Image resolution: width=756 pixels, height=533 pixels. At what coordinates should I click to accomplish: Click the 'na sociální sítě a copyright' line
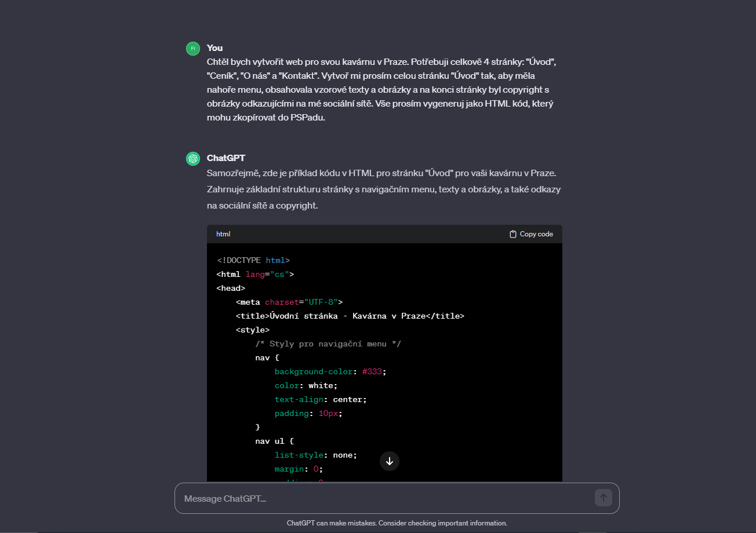pos(263,205)
